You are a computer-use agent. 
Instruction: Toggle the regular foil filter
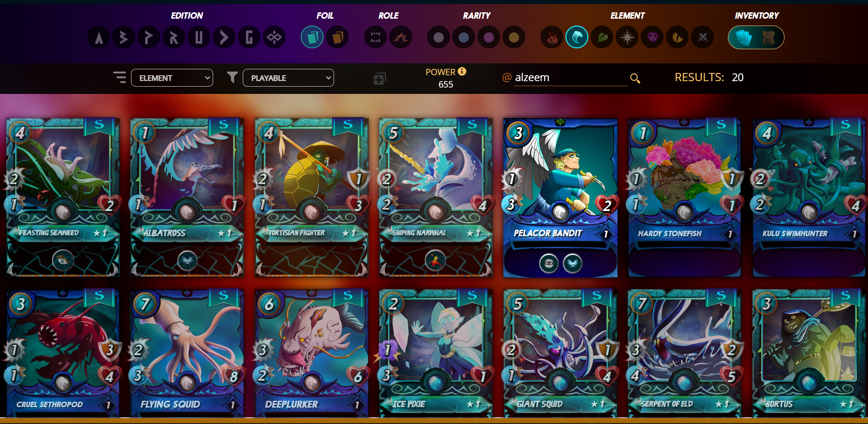[x=312, y=37]
